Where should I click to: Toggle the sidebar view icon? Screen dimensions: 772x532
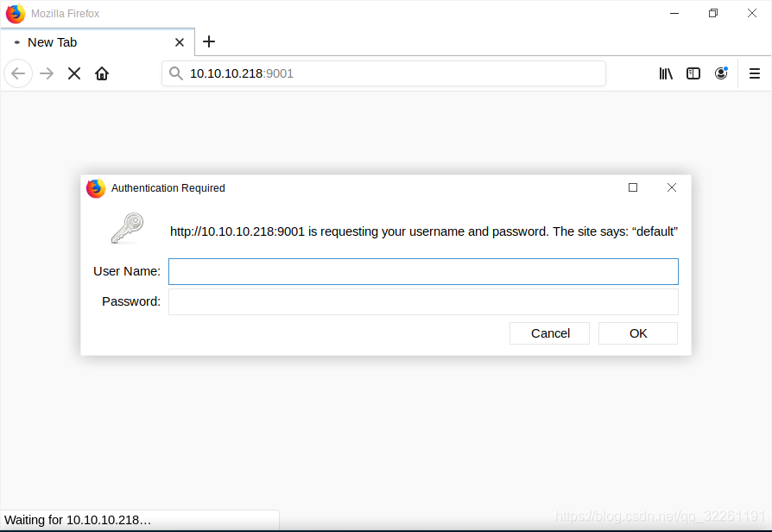[693, 74]
